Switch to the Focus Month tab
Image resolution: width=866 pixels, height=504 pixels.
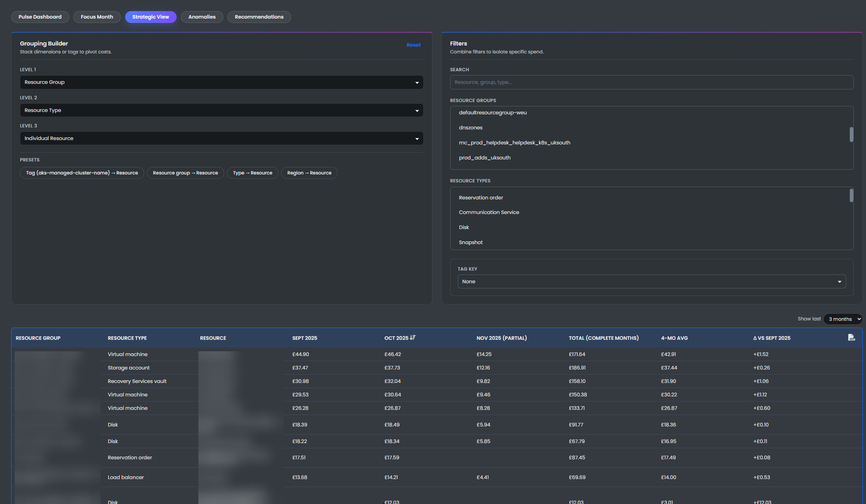tap(97, 17)
